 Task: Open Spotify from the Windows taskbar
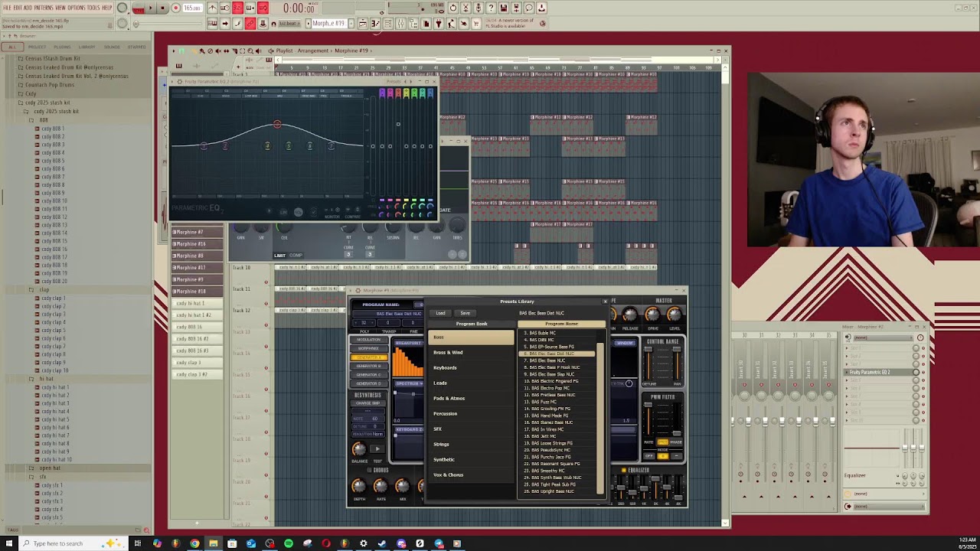pos(288,543)
